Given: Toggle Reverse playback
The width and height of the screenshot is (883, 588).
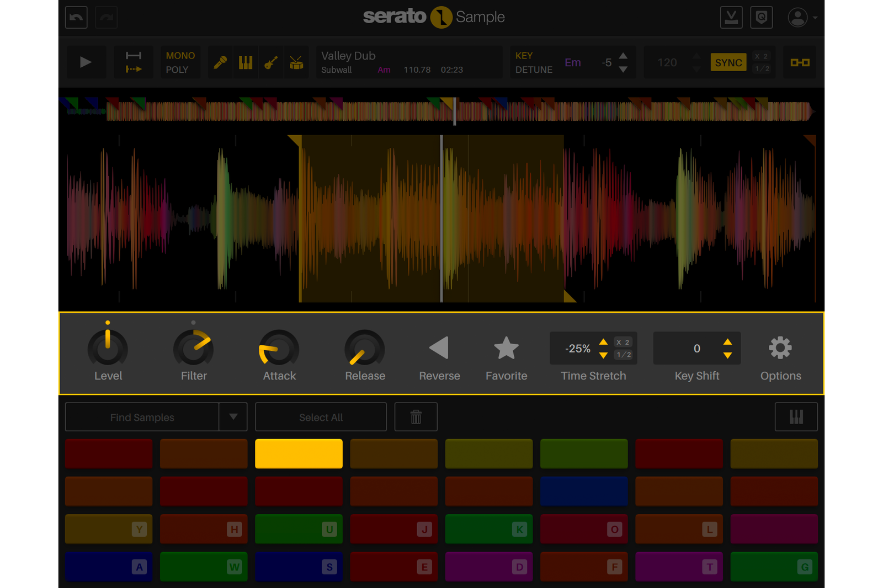Looking at the screenshot, I should [x=439, y=348].
